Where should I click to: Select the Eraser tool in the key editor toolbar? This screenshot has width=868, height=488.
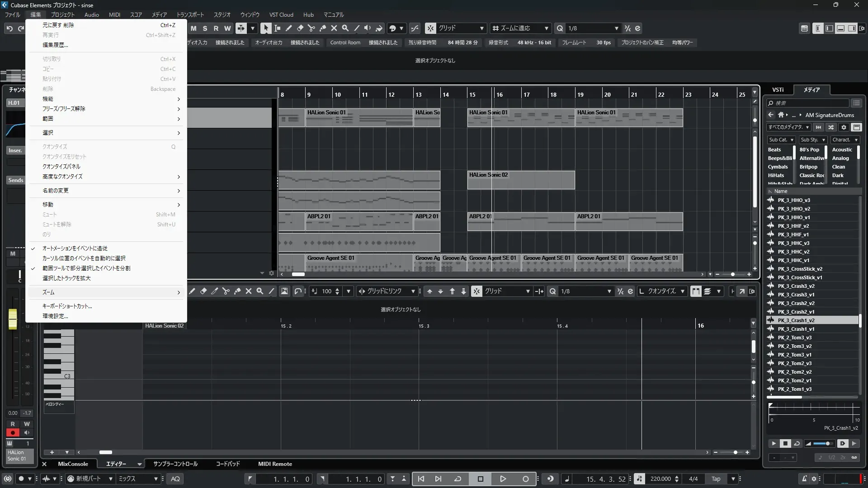point(203,291)
